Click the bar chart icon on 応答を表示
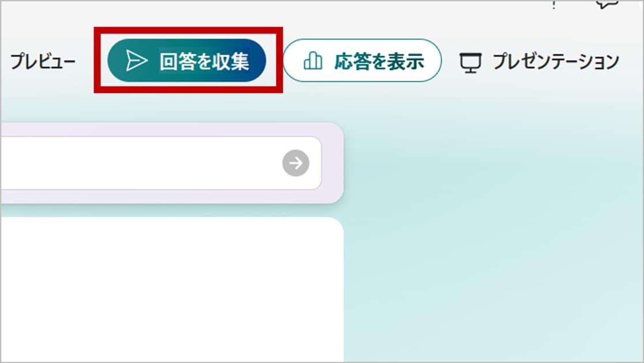 tap(313, 61)
